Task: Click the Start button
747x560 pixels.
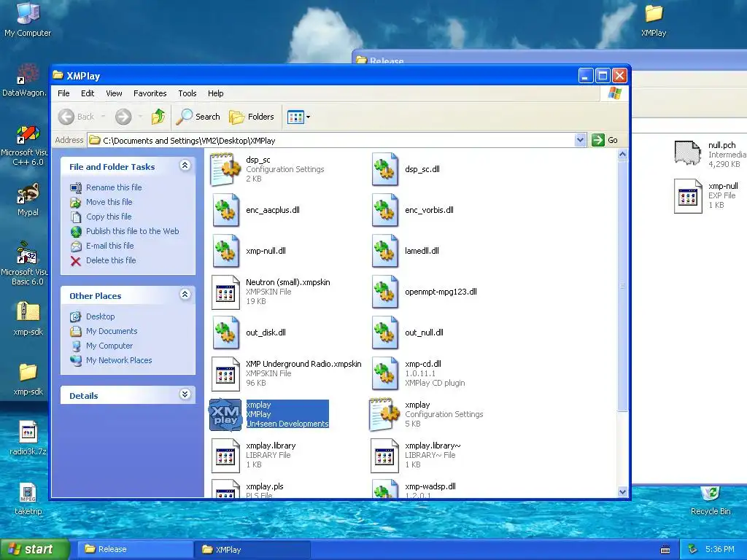Action: coord(34,550)
